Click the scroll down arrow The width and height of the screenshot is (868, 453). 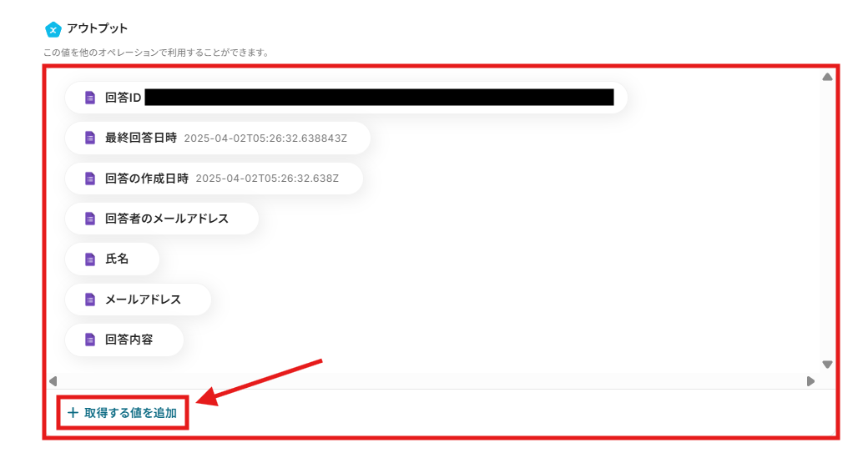click(827, 365)
